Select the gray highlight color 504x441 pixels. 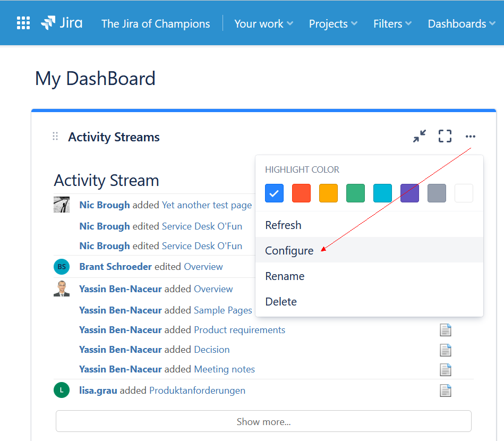[x=437, y=193]
